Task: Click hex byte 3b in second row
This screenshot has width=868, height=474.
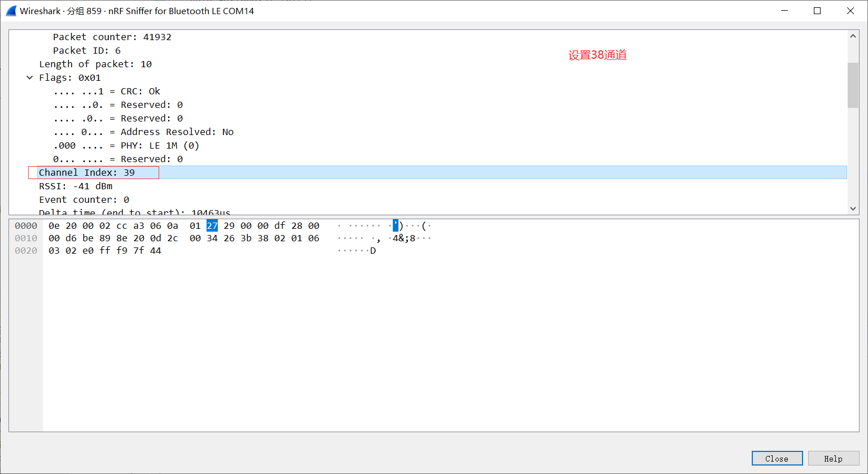Action: [246, 238]
